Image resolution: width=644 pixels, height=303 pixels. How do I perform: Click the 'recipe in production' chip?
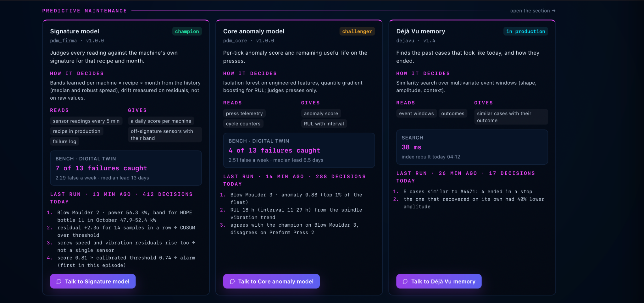76,131
